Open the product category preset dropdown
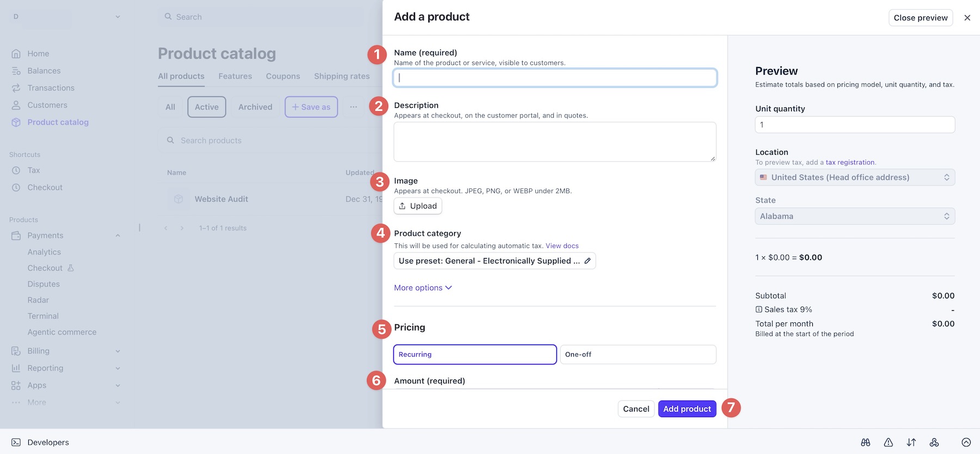980x454 pixels. tap(495, 261)
